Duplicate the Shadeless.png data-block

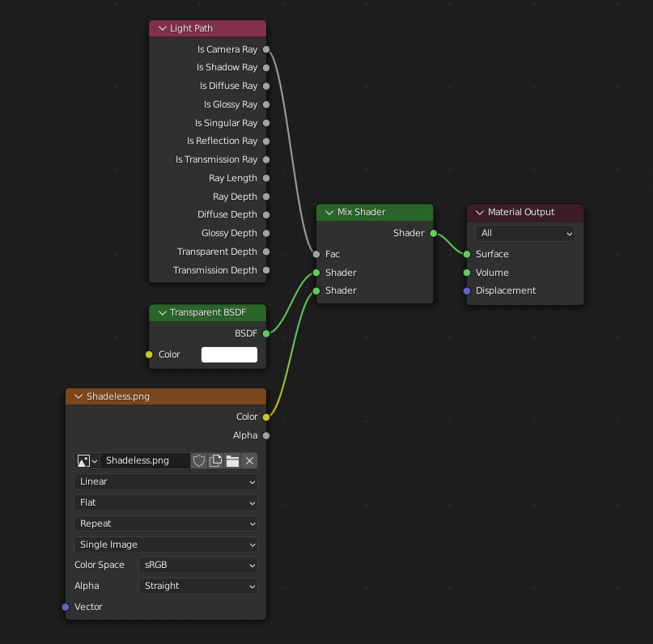click(x=215, y=460)
